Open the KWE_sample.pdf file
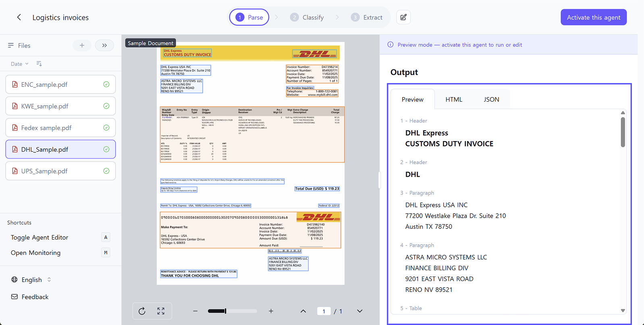The width and height of the screenshot is (644, 325). pyautogui.click(x=60, y=106)
